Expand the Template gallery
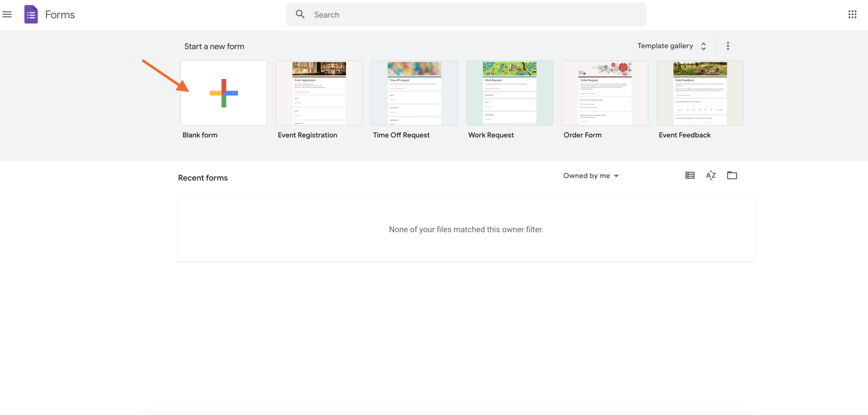 pos(665,46)
